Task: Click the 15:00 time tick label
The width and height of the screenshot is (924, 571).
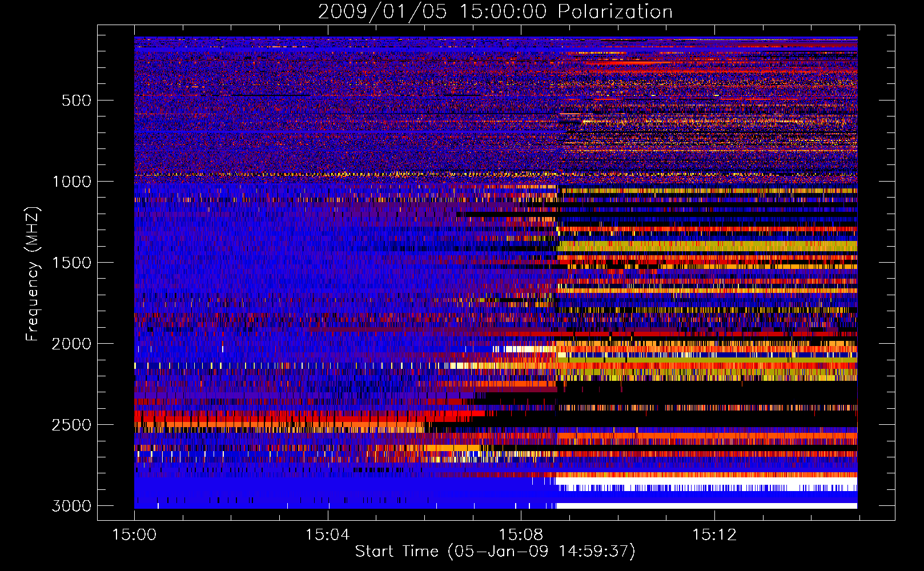Action: 134,535
